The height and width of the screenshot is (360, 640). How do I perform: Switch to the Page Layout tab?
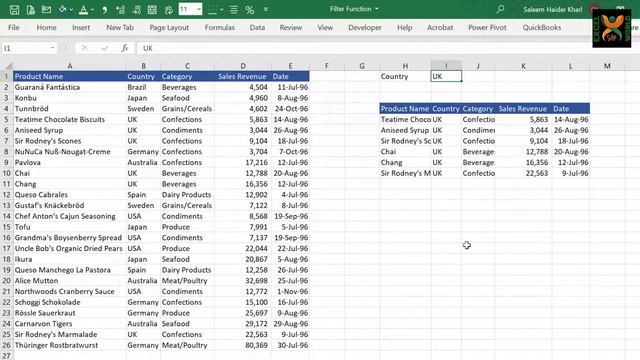(x=169, y=27)
